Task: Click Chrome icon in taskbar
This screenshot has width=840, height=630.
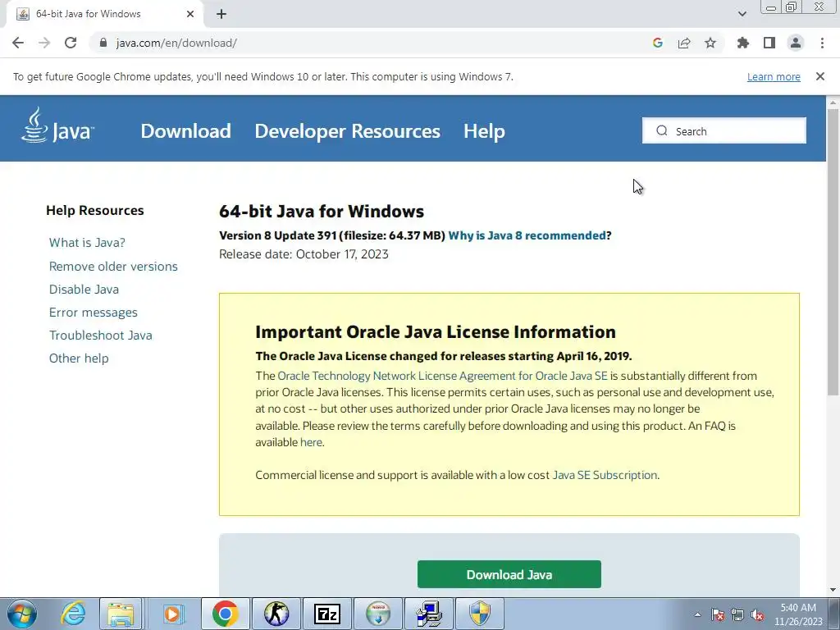Action: 225,614
